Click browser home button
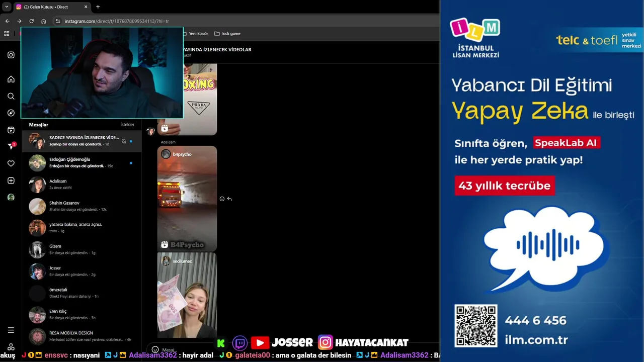The image size is (644, 362). (x=44, y=21)
